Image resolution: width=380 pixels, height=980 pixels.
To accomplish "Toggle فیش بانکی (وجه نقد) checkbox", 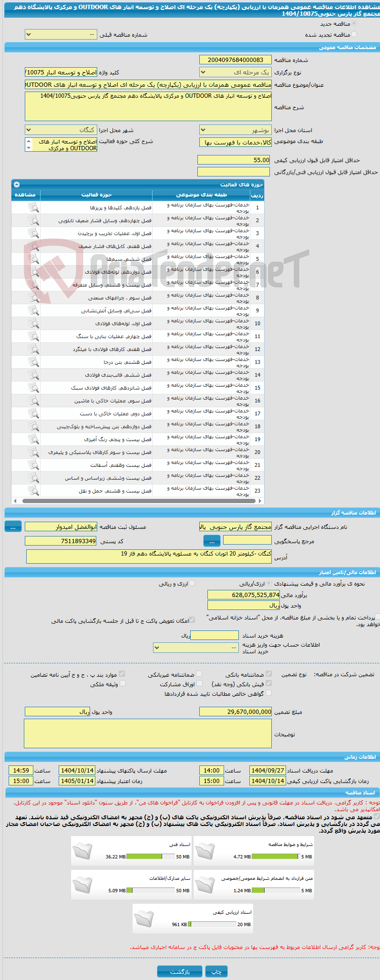I will tap(268, 683).
